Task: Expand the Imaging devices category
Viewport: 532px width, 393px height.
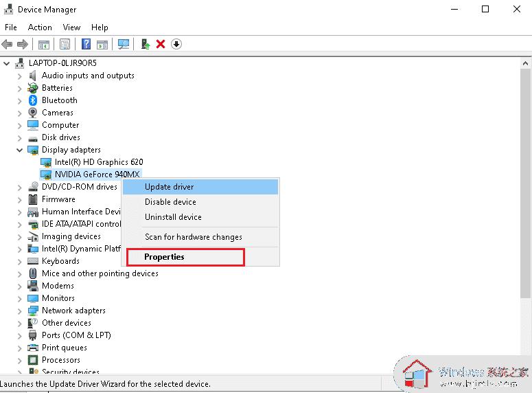Action: coord(20,237)
